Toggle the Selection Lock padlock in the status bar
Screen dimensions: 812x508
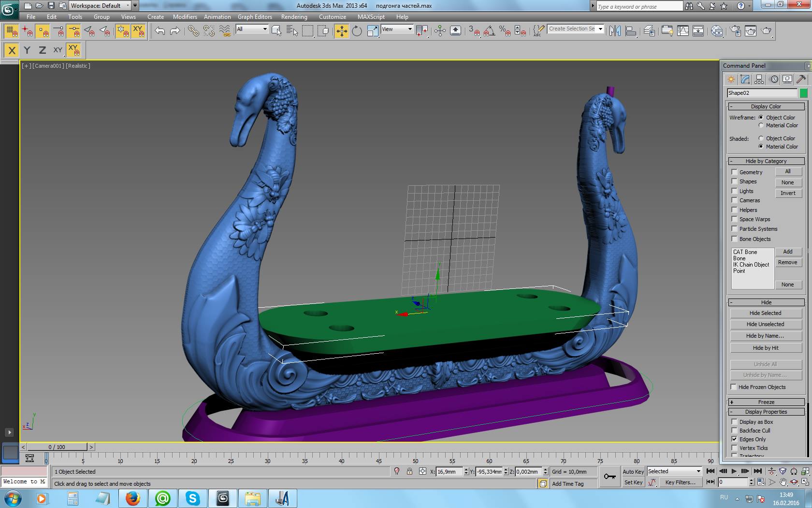[409, 471]
